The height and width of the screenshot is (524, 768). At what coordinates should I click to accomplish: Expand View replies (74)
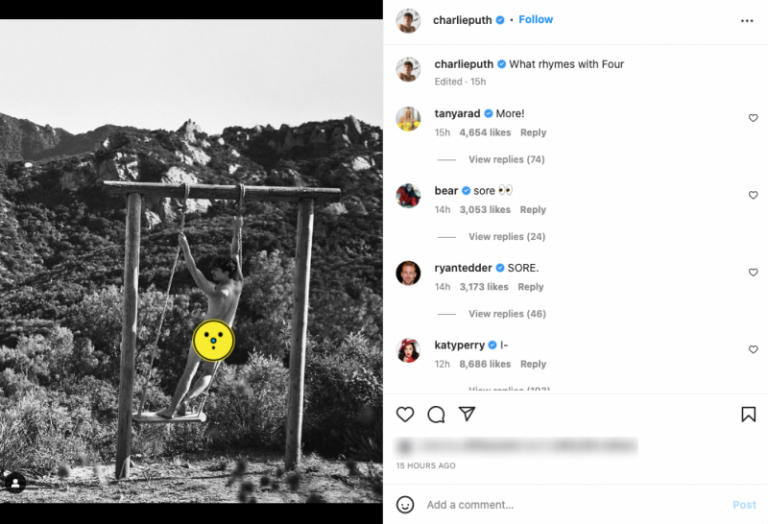pos(506,159)
